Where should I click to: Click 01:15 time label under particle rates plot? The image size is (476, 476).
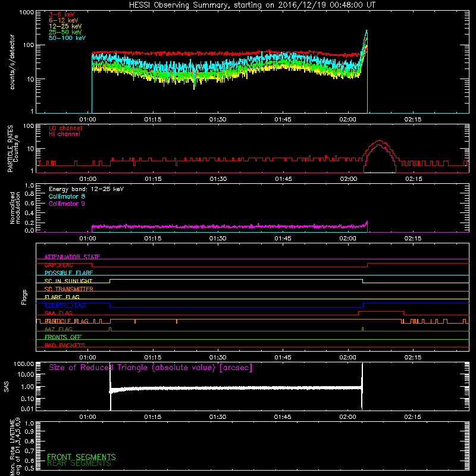(x=153, y=179)
